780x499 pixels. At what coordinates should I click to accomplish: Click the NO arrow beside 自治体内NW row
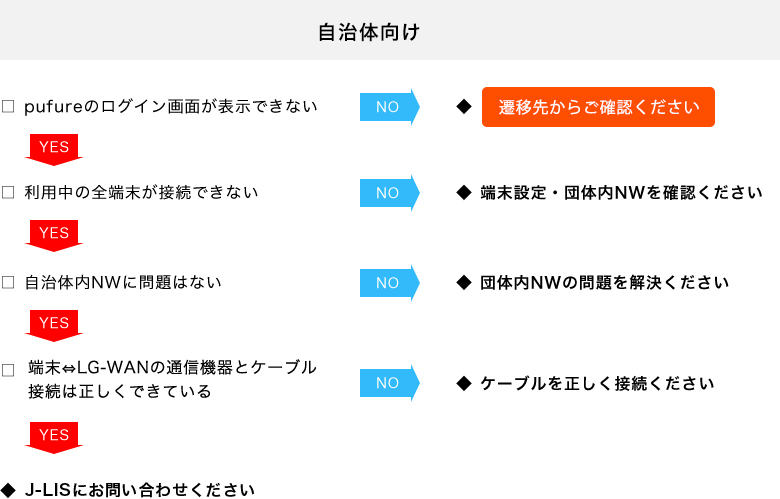(390, 283)
